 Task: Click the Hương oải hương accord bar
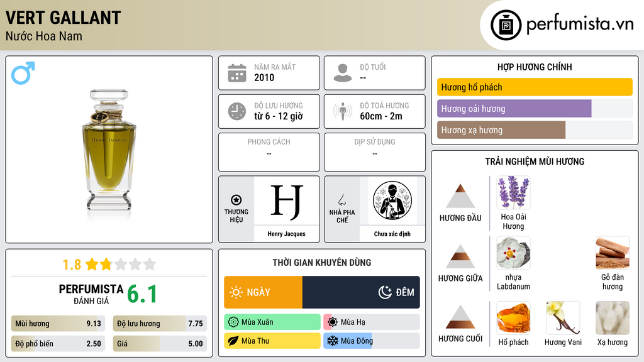(535, 109)
